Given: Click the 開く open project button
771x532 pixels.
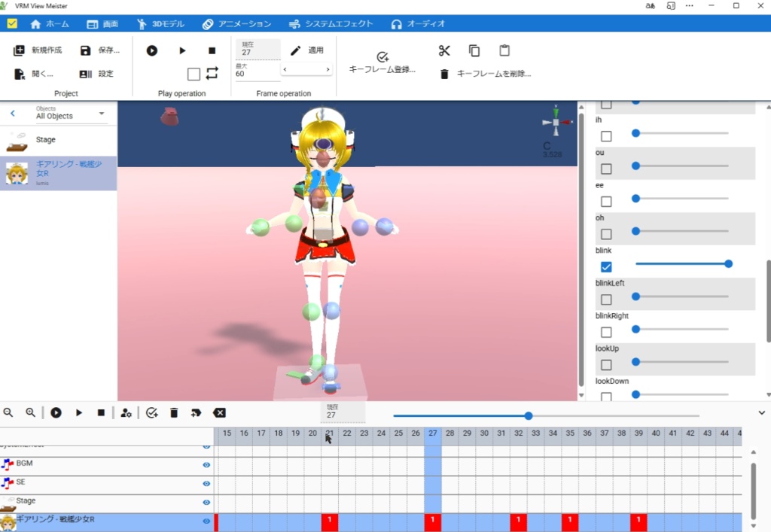Looking at the screenshot, I should click(x=33, y=74).
